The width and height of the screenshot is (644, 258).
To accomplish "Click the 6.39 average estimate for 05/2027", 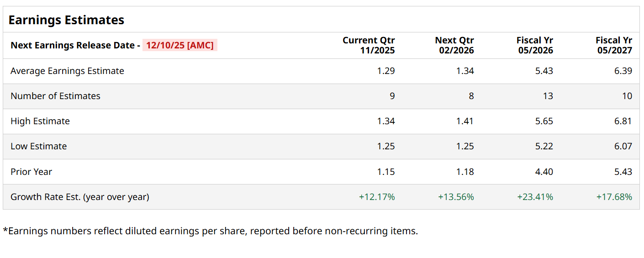I will click(x=623, y=71).
